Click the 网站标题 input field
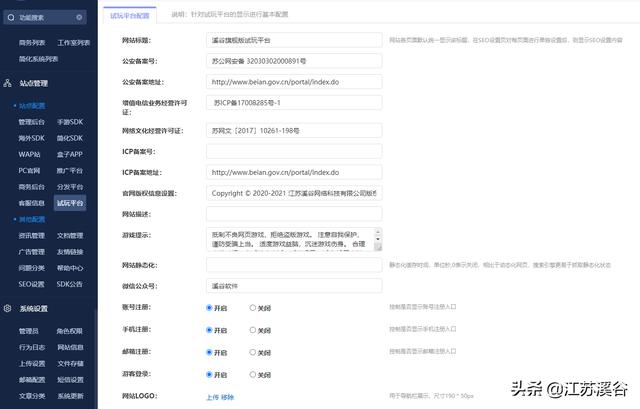 (293, 39)
